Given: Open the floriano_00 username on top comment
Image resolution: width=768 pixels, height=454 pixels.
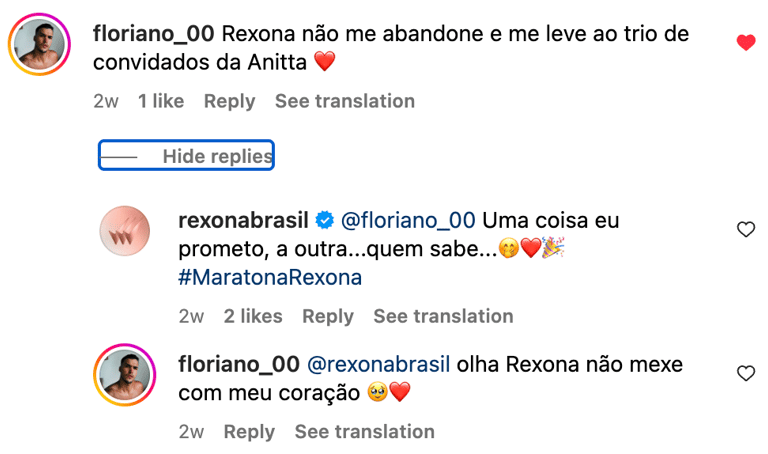Looking at the screenshot, I should pyautogui.click(x=153, y=33).
